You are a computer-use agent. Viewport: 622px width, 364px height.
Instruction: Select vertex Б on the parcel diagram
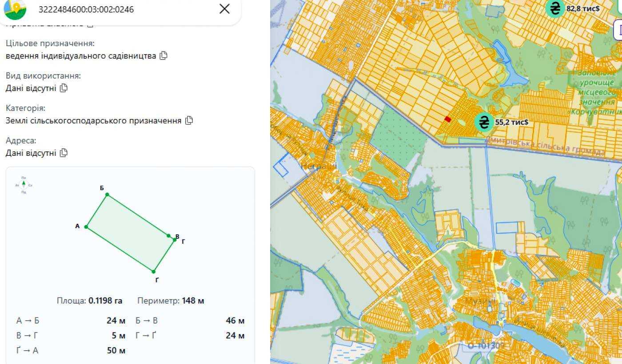pos(107,194)
